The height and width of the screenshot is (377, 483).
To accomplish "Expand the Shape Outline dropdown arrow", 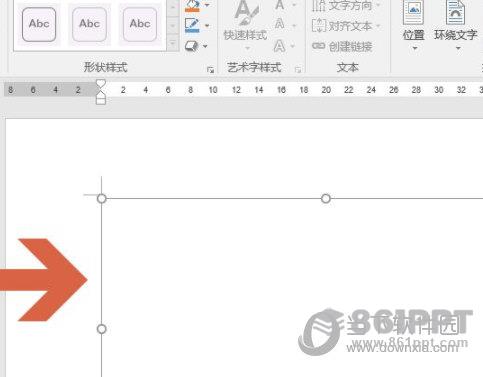I will [x=207, y=25].
